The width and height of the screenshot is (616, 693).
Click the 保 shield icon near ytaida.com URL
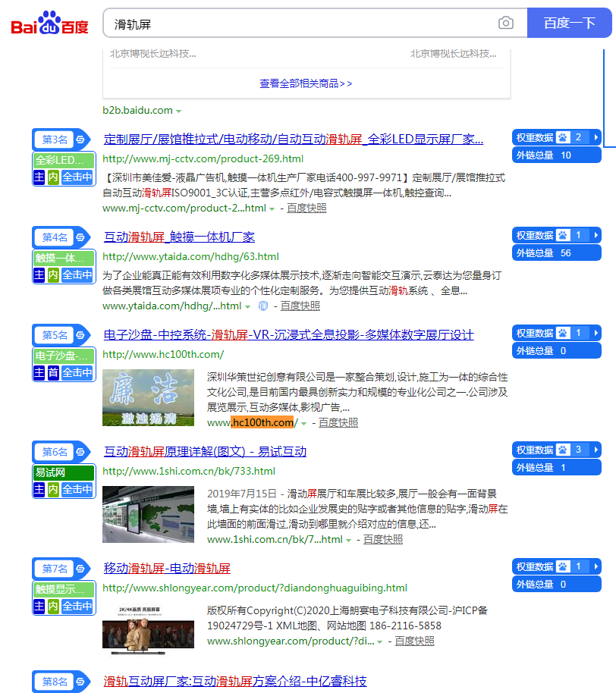pos(263,306)
